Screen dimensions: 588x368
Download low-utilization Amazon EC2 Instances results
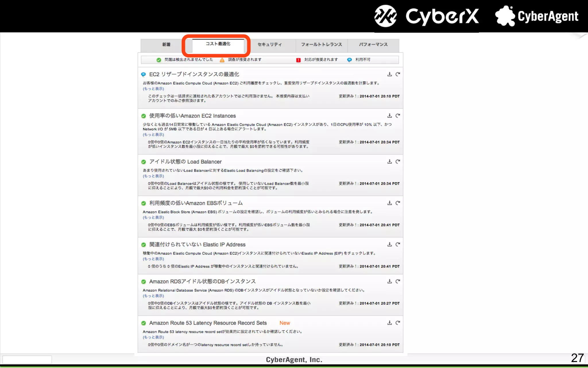point(389,116)
